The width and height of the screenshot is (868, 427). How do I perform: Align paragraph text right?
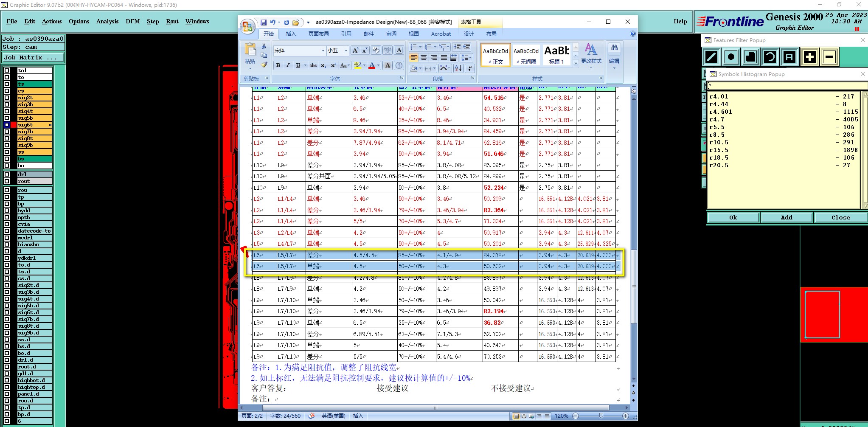click(434, 58)
